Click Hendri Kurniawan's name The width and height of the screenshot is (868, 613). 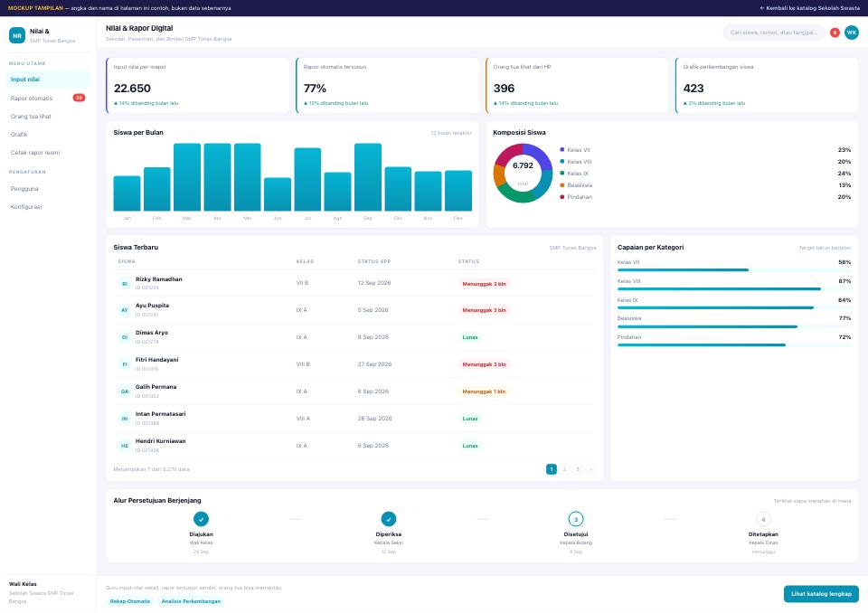click(161, 441)
